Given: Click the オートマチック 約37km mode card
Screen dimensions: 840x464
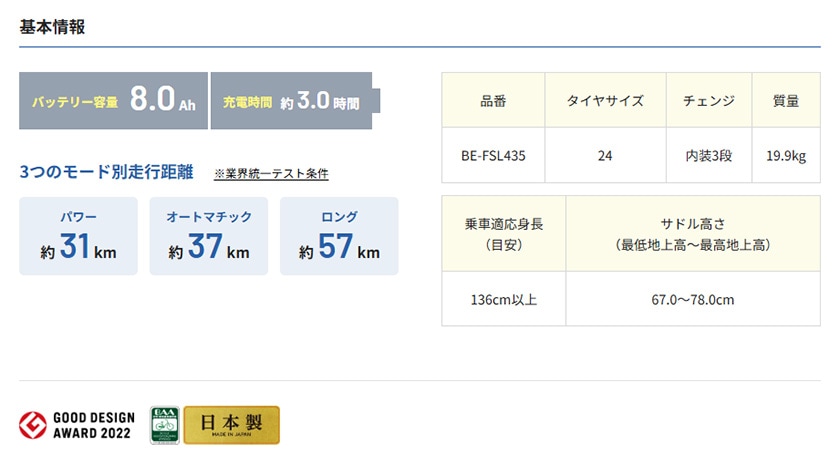Looking at the screenshot, I should 208,236.
